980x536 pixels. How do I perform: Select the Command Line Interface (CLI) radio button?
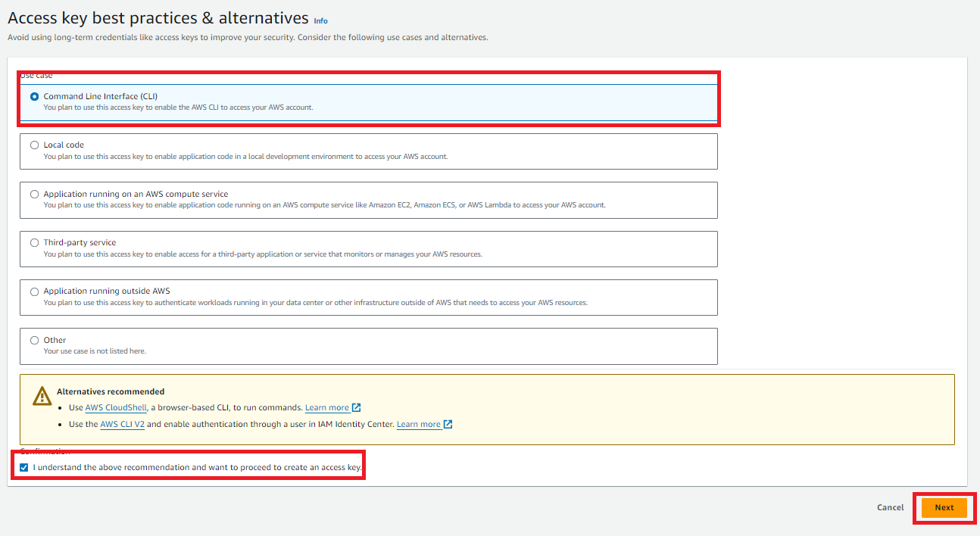coord(35,96)
